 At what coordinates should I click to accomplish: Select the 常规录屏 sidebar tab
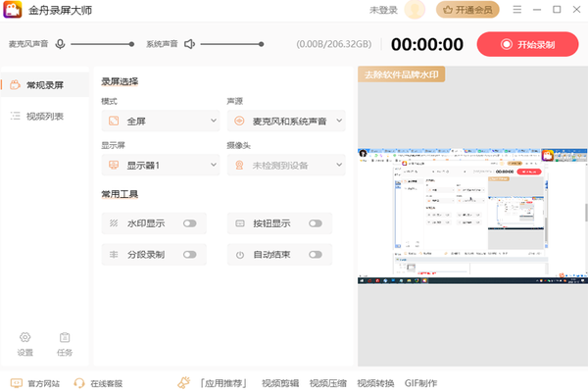[44, 86]
